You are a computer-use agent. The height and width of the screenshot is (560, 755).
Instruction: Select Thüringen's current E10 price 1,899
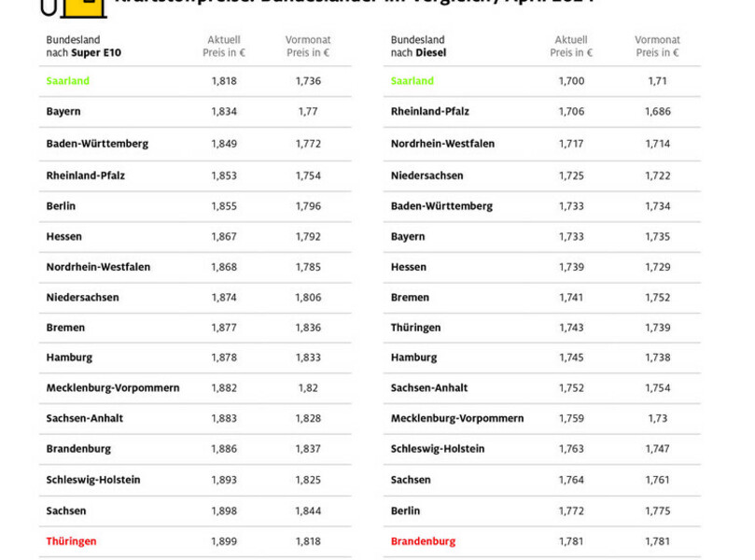(224, 541)
